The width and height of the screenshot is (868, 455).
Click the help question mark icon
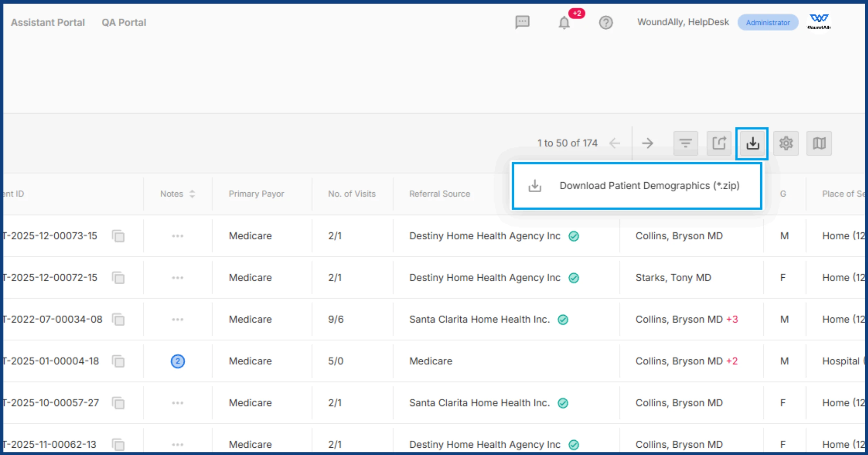[606, 23]
